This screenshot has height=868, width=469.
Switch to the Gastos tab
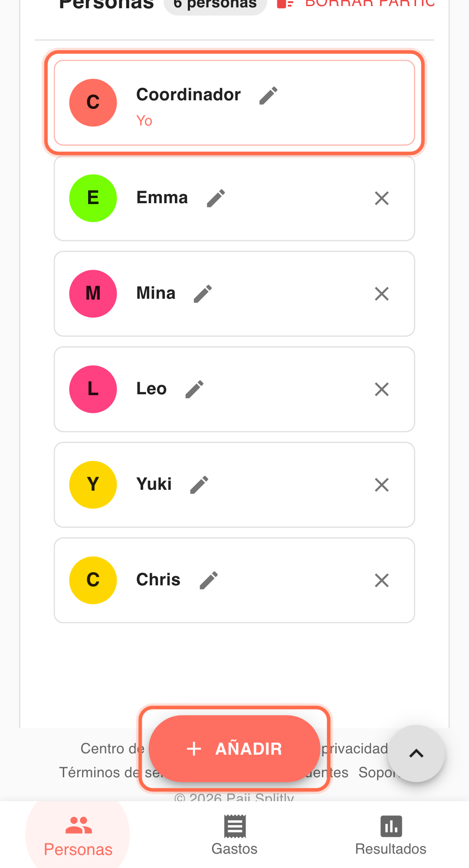pos(234,835)
